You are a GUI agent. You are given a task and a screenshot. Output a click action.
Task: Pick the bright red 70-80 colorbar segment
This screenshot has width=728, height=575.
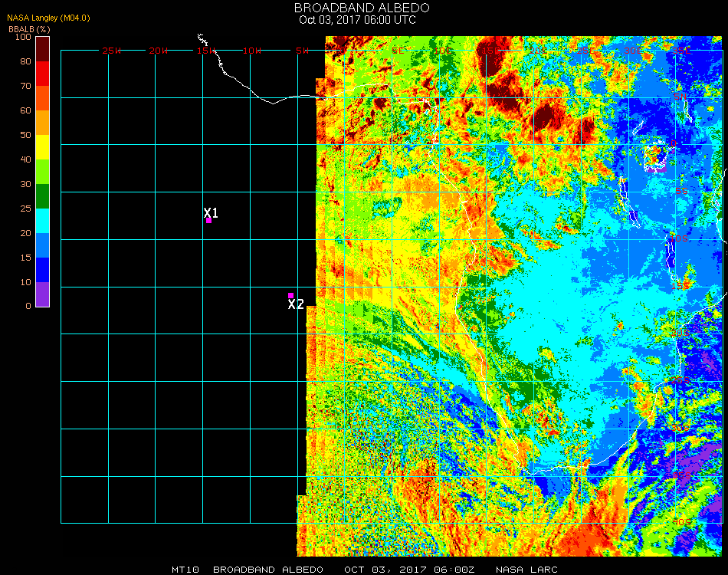click(43, 74)
